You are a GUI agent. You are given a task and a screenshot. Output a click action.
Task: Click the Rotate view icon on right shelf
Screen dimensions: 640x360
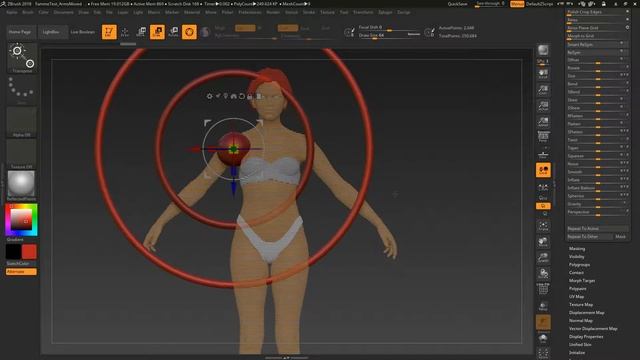tap(543, 273)
